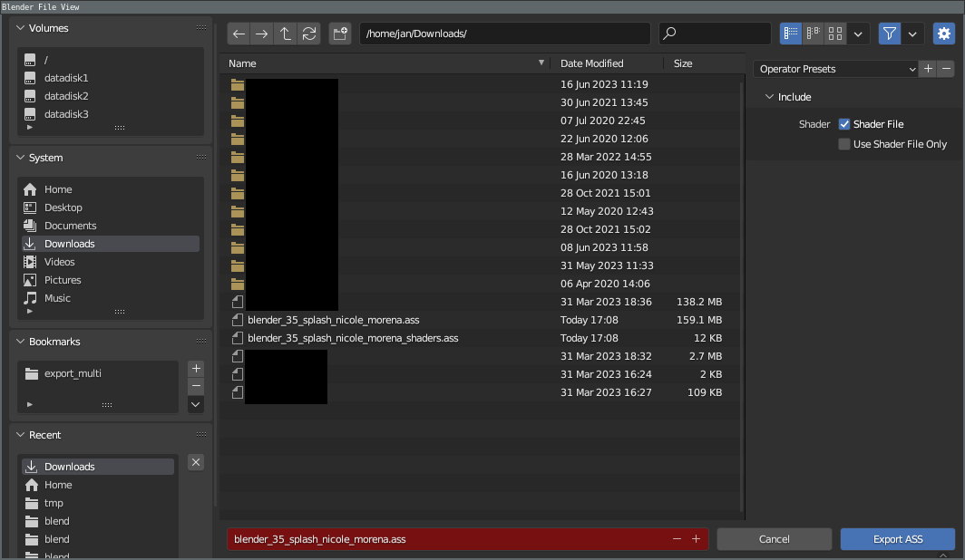Select folder dated 16 Jun 2023 11:19

click(480, 84)
